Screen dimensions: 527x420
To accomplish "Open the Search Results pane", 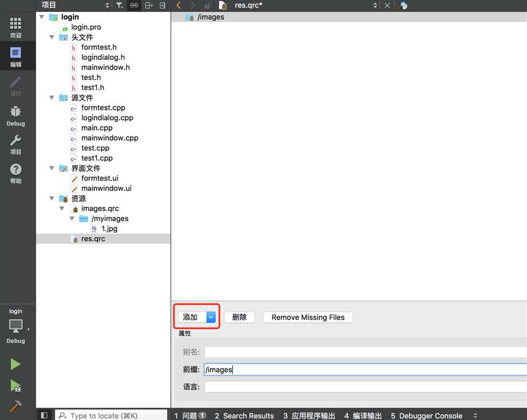I will pyautogui.click(x=244, y=416).
